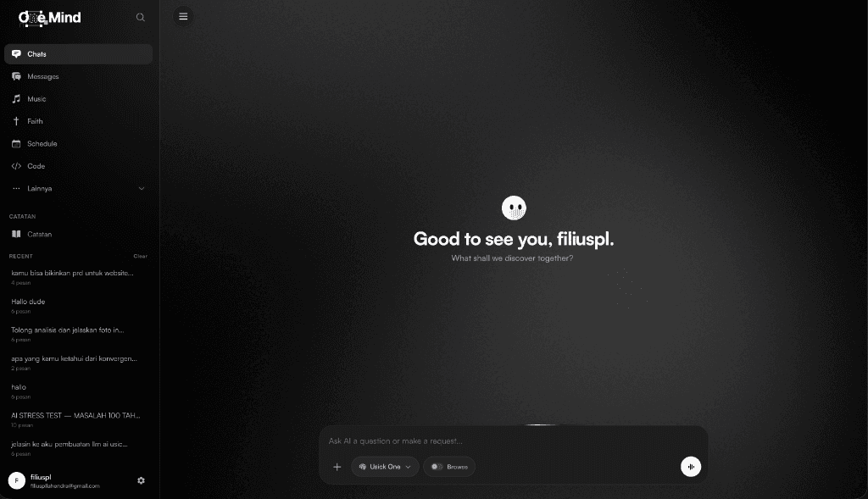Click the OneMind logo
868x499 pixels.
pyautogui.click(x=50, y=18)
